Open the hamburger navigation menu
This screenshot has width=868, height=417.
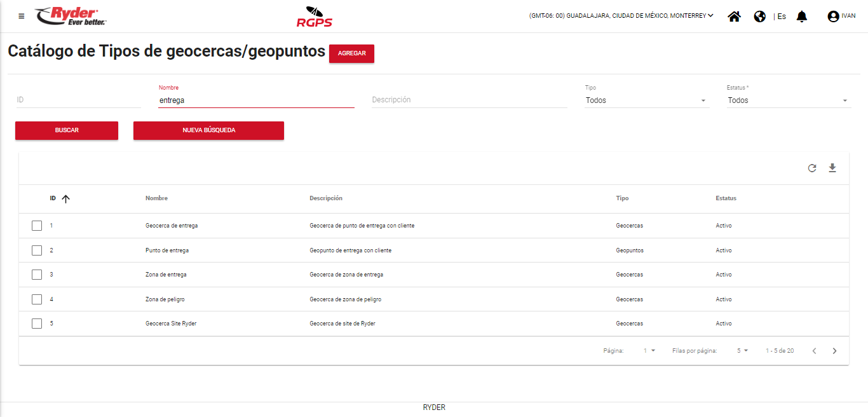tap(22, 17)
